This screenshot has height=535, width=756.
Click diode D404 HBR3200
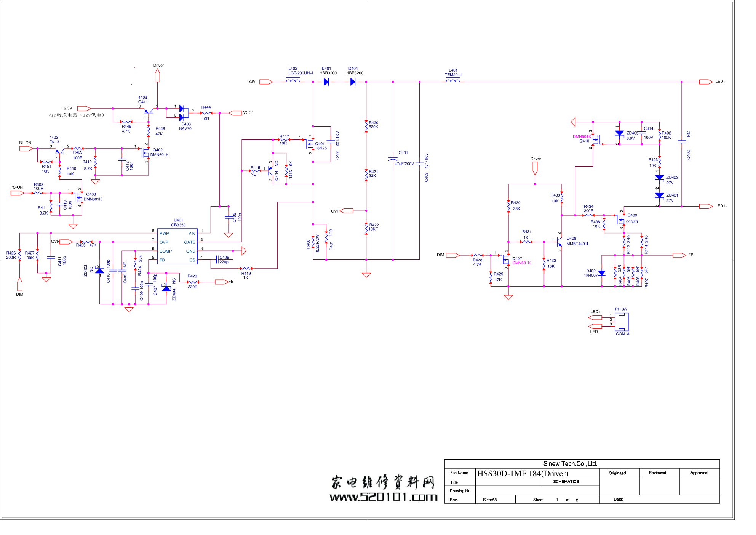point(353,82)
